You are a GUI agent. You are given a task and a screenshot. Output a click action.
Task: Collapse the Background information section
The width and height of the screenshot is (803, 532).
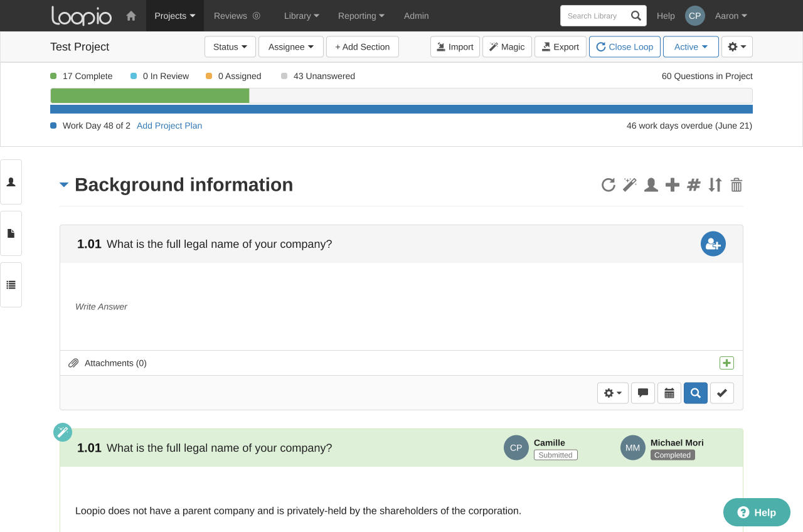(64, 184)
